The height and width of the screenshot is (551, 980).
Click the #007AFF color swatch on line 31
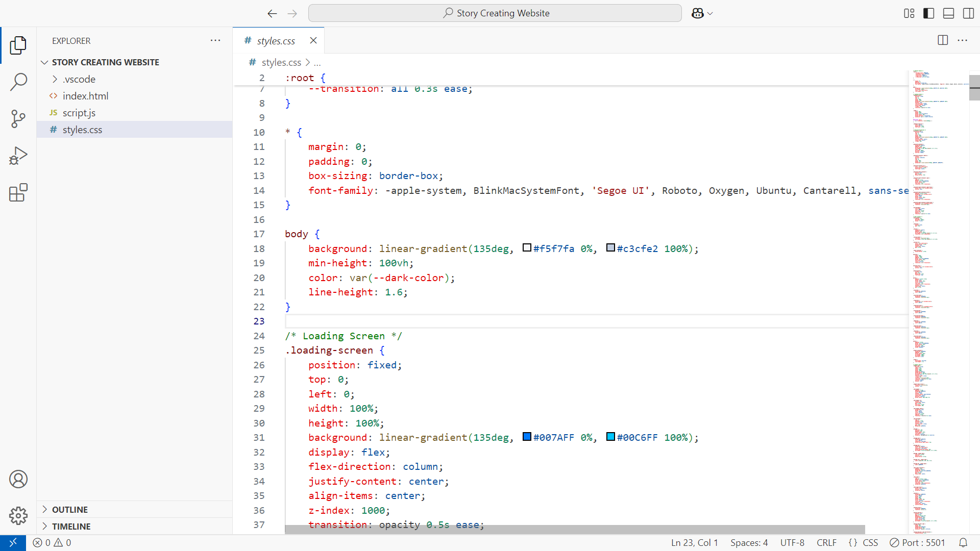click(527, 436)
